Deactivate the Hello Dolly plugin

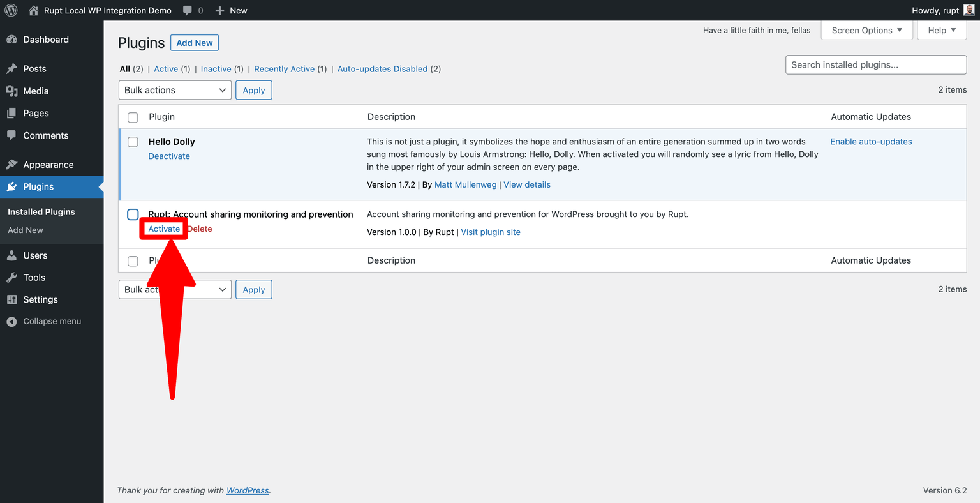(x=169, y=156)
